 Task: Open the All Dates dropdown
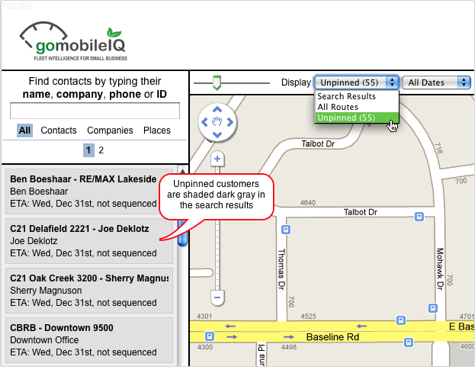coord(436,82)
